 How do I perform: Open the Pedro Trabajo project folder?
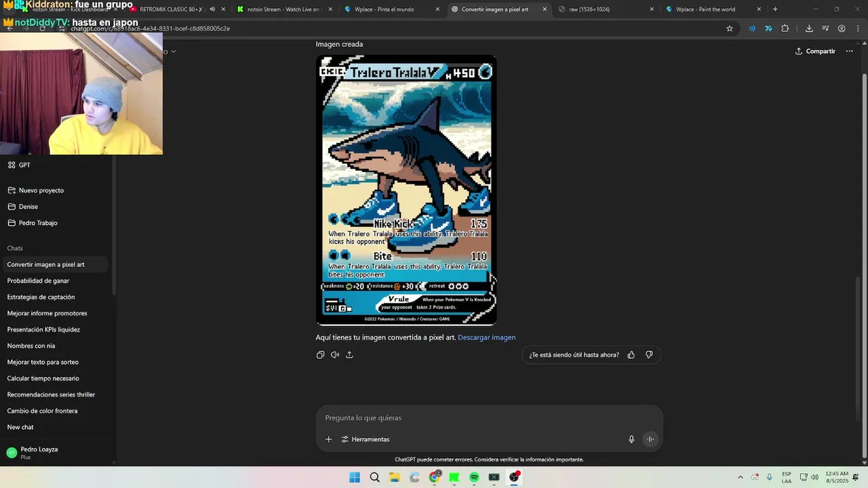click(x=33, y=223)
